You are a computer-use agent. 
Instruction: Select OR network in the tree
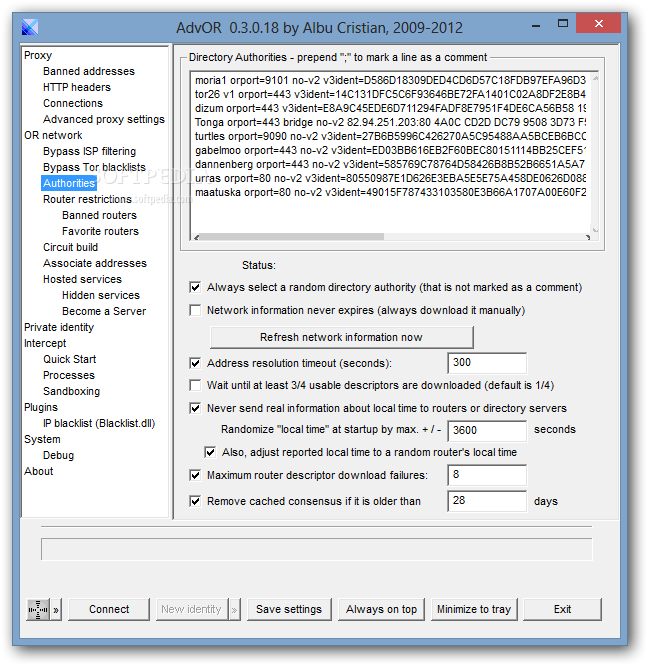[54, 135]
